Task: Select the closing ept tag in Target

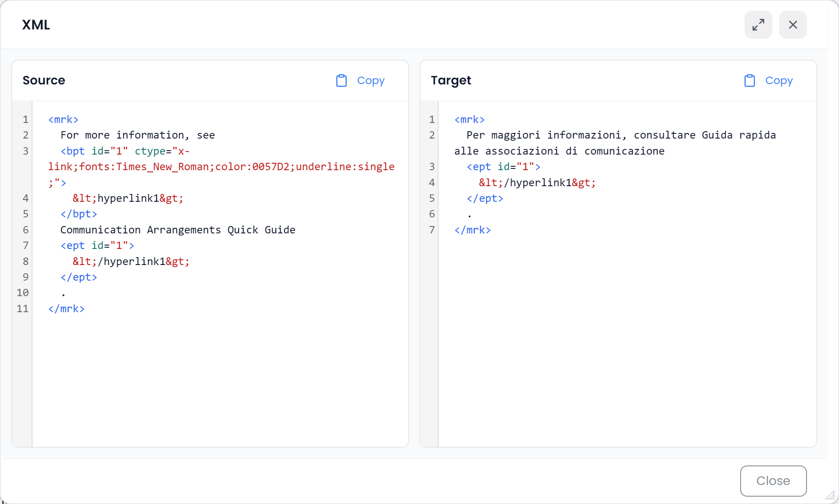Action: (x=485, y=198)
